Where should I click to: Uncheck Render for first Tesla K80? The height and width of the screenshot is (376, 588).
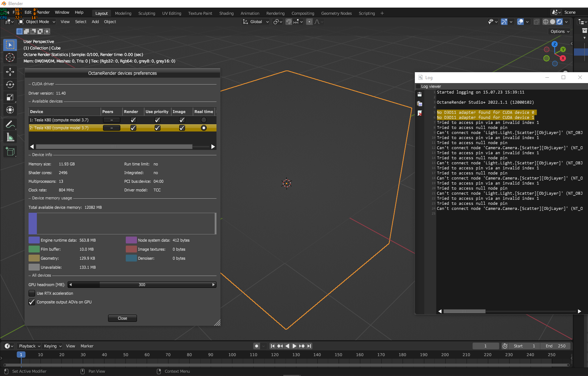133,120
